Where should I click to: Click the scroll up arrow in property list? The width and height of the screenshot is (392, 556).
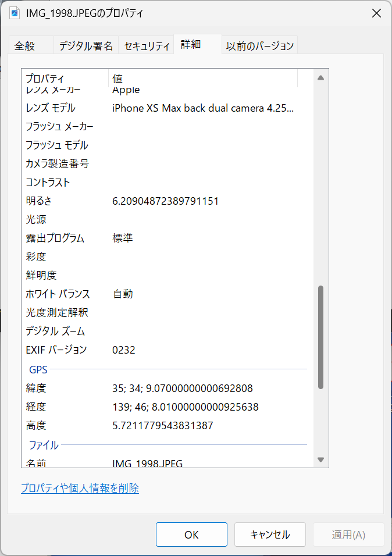[320, 77]
